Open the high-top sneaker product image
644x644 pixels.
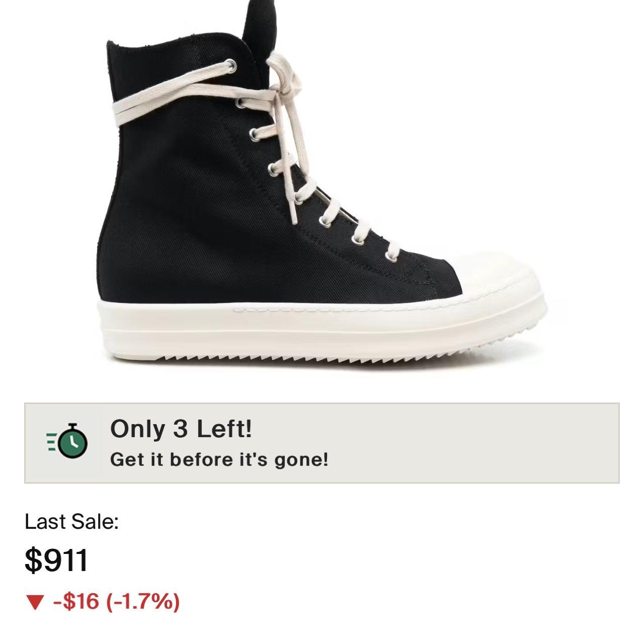pyautogui.click(x=322, y=191)
